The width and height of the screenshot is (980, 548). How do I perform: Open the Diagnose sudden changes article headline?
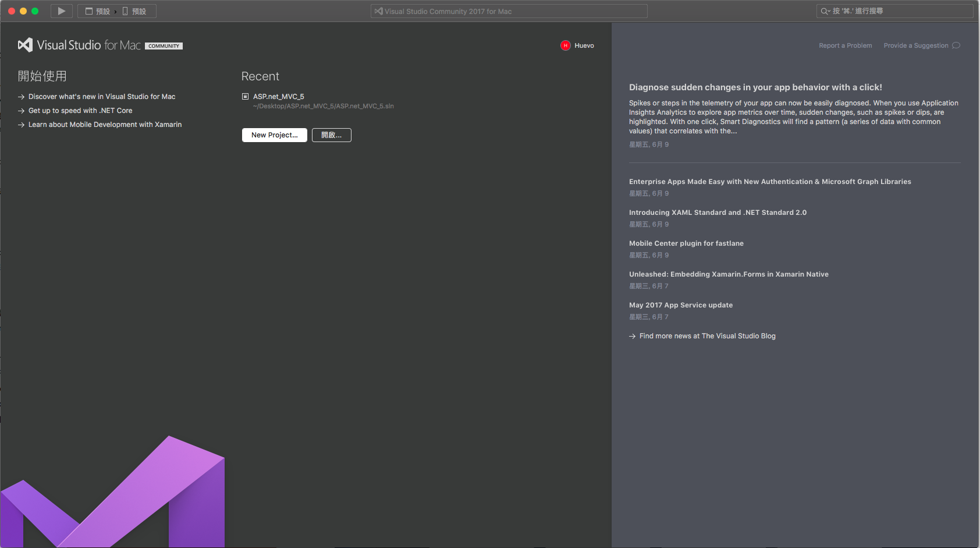tap(755, 87)
